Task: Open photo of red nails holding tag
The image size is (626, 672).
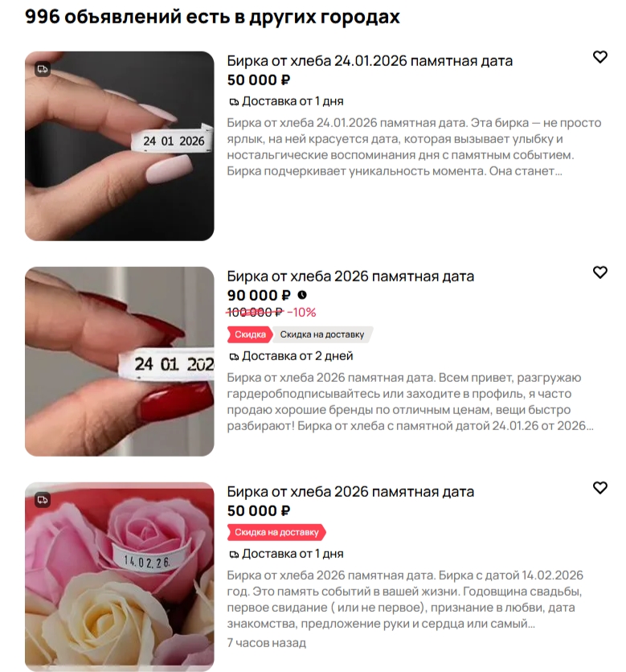Action: coord(120,362)
